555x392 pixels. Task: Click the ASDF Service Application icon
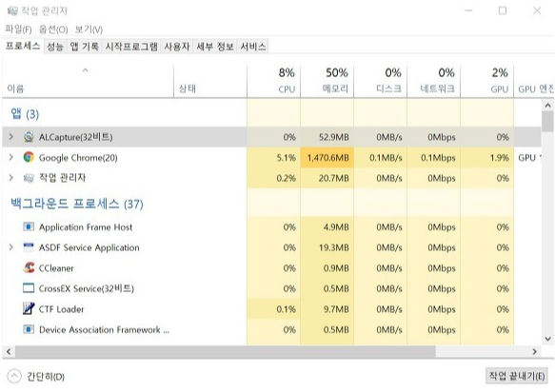point(29,247)
